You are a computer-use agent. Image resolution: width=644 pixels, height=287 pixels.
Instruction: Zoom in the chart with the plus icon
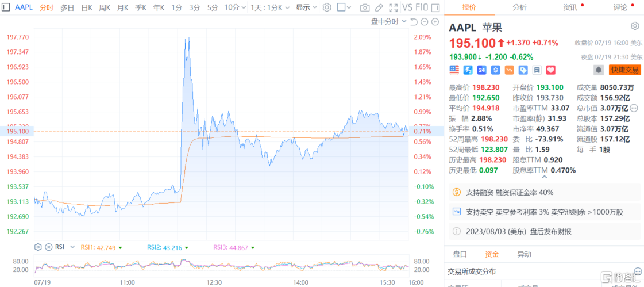(x=435, y=22)
